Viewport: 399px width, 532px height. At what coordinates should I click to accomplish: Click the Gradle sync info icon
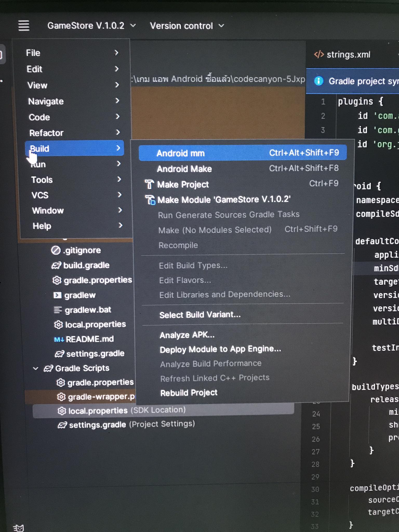319,81
